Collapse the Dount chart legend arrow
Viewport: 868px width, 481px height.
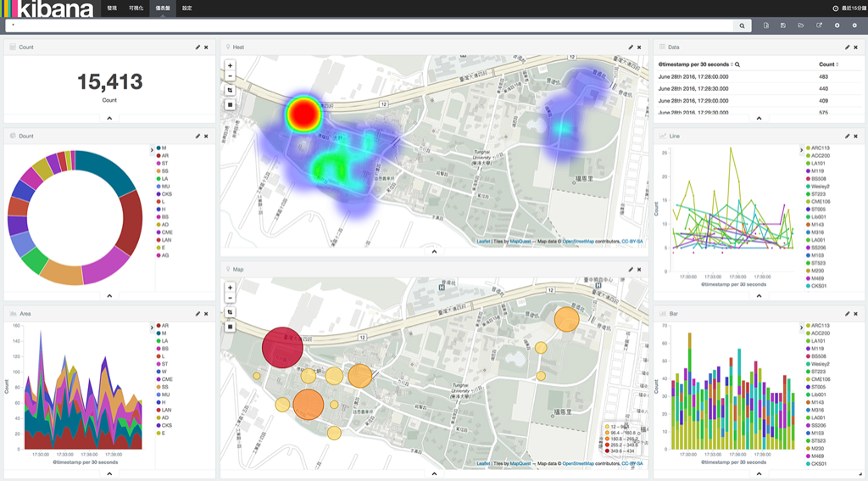(x=152, y=149)
